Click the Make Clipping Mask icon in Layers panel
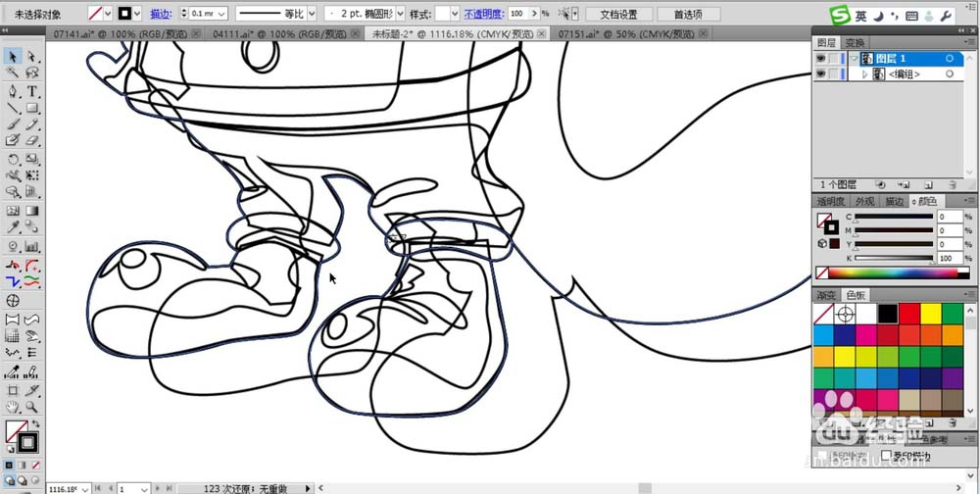 tap(880, 185)
